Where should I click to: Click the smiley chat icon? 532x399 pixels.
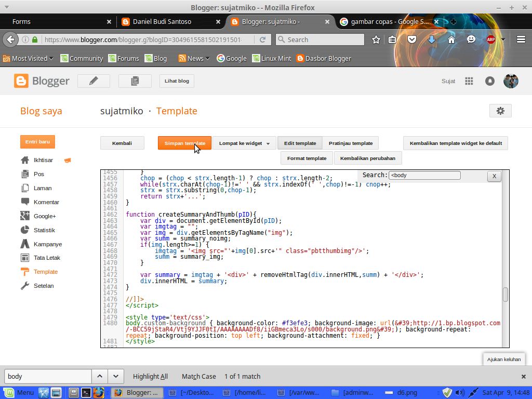(471, 39)
